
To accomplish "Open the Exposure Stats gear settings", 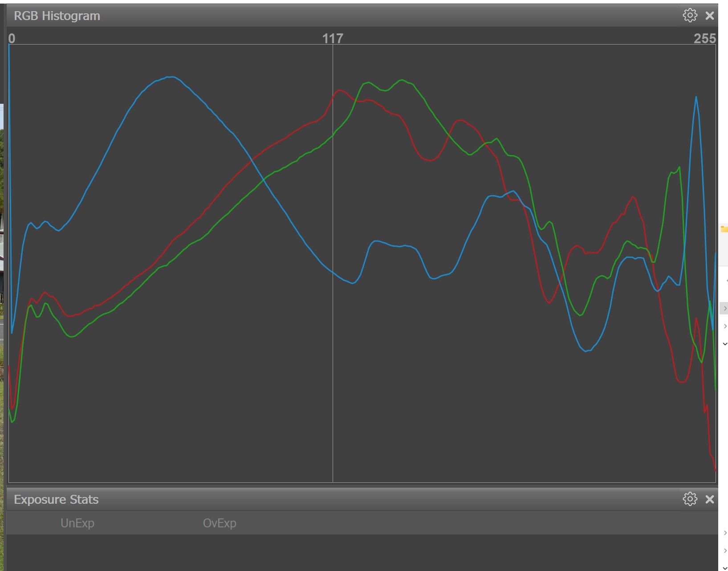I will click(x=690, y=499).
